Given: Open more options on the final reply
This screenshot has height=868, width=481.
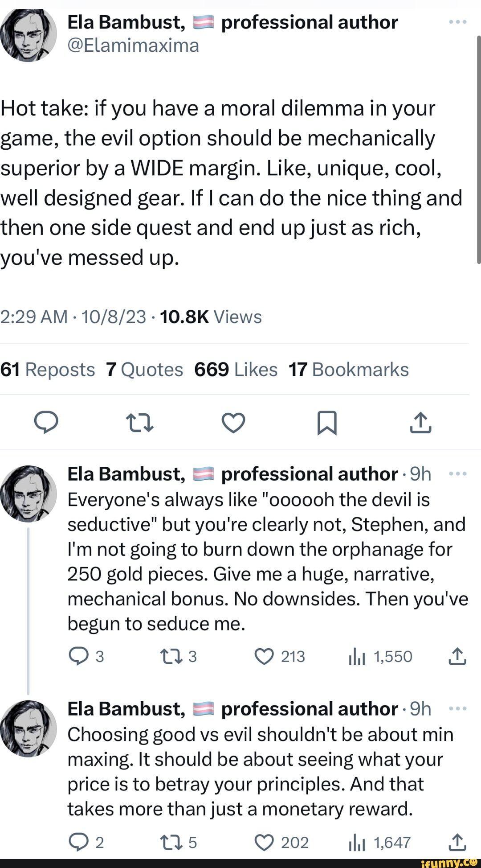Looking at the screenshot, I should [458, 709].
